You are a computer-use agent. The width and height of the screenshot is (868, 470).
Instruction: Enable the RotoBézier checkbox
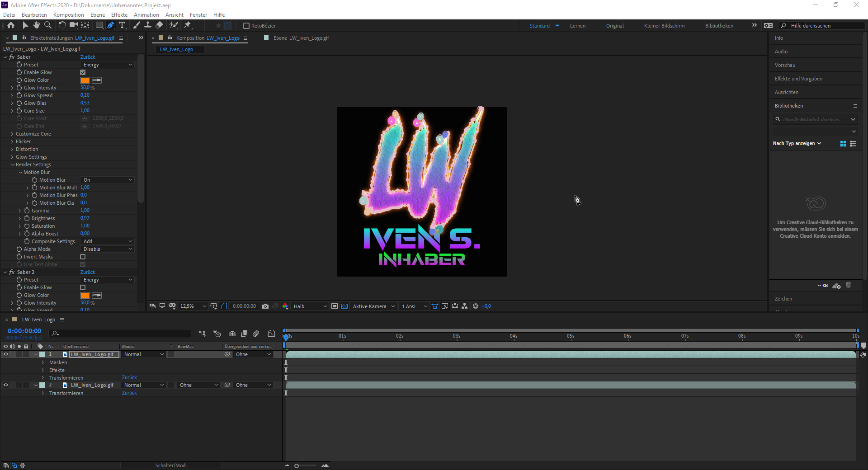pos(246,26)
